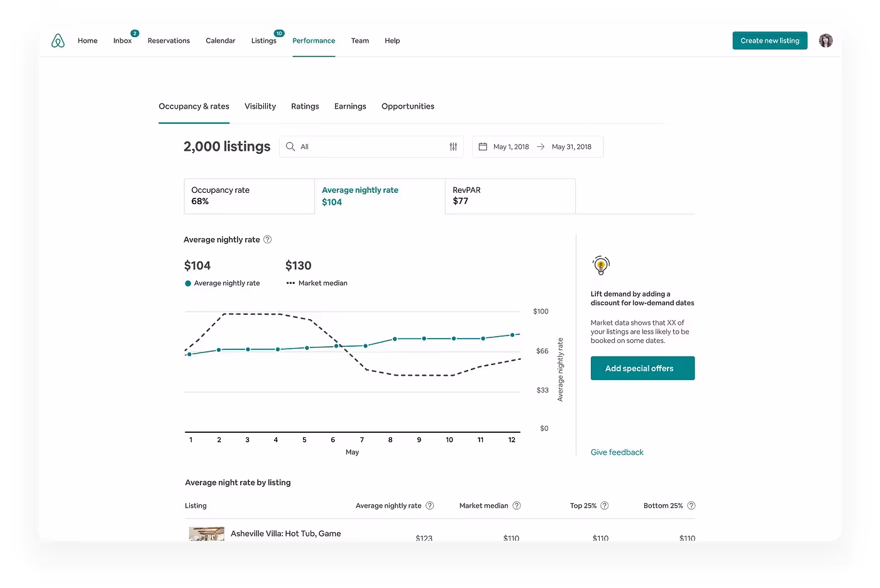Click help icon next to Bottom 25% column

[691, 506]
